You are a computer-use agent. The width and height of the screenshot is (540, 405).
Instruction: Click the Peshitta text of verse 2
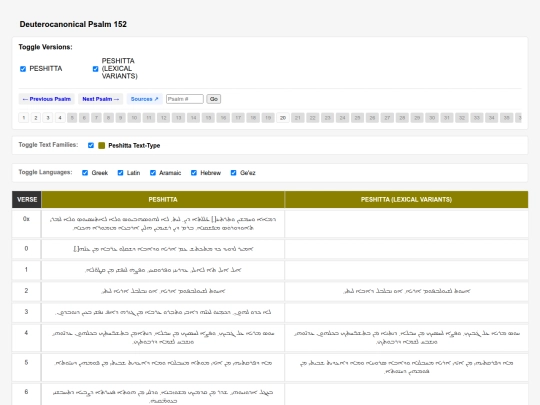pos(163,291)
